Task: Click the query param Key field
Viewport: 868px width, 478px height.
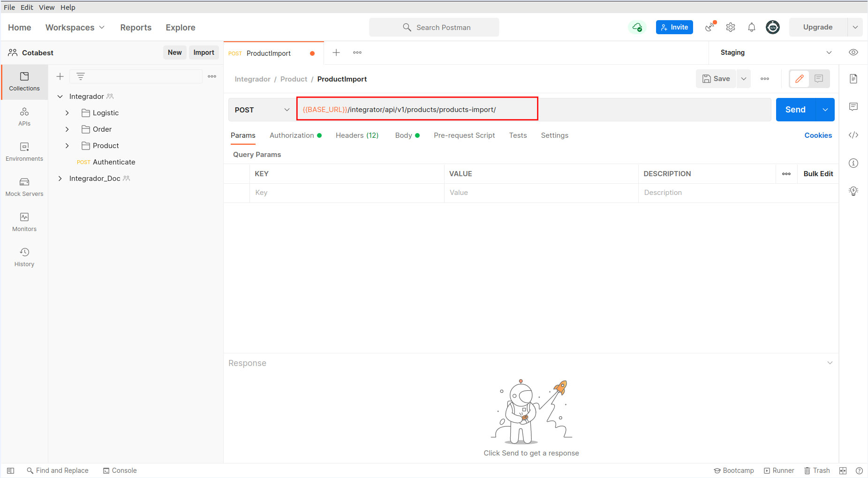Action: 347,193
